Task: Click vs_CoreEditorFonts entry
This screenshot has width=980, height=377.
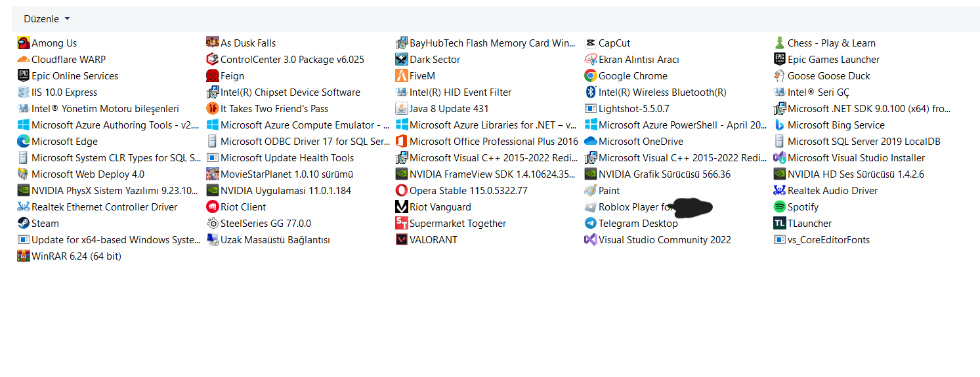Action: pyautogui.click(x=822, y=240)
